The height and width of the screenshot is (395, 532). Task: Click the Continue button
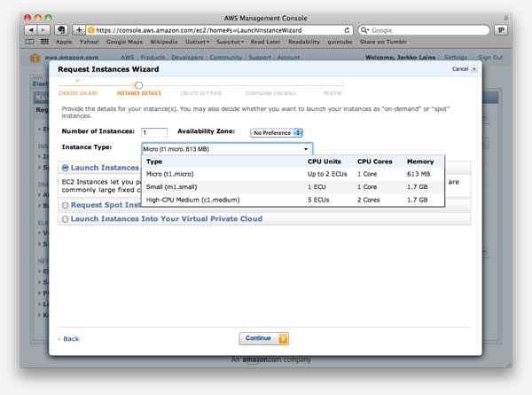click(x=263, y=338)
